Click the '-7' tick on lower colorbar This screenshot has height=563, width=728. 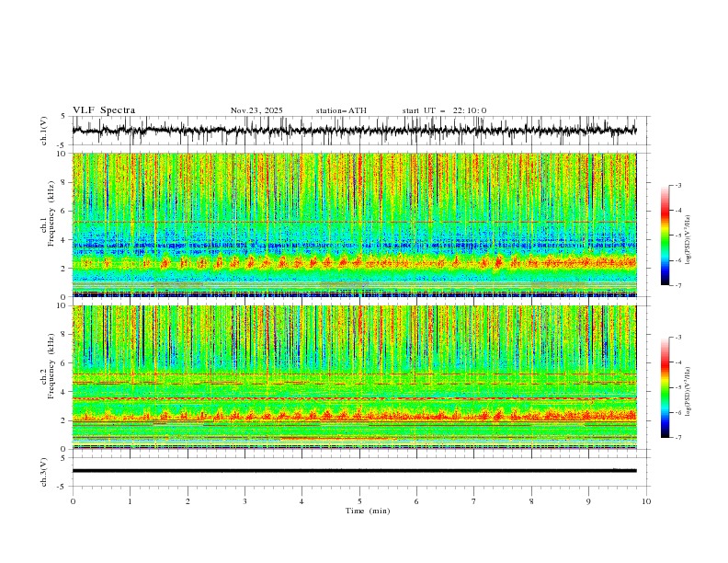pyautogui.click(x=677, y=438)
